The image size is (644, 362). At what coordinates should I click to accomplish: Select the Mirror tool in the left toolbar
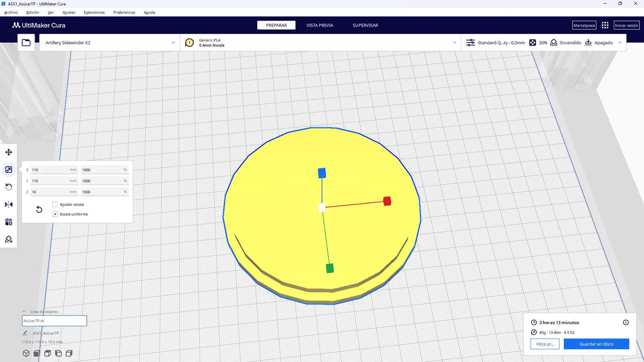(x=8, y=204)
